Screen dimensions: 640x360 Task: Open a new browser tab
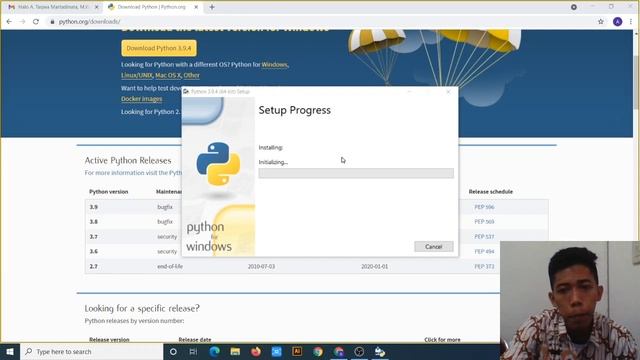pyautogui.click(x=212, y=7)
